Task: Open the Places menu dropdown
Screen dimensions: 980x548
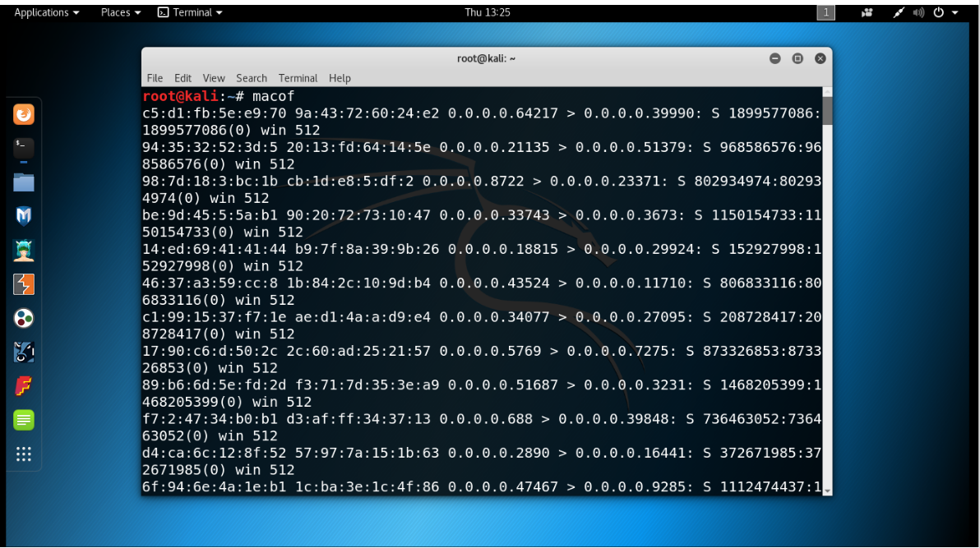Action: 121,12
